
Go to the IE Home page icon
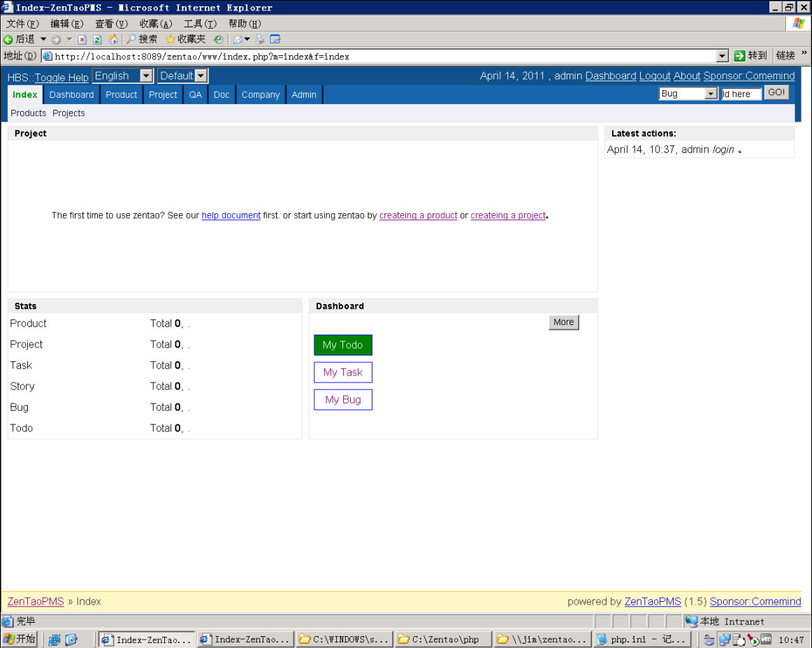113,39
